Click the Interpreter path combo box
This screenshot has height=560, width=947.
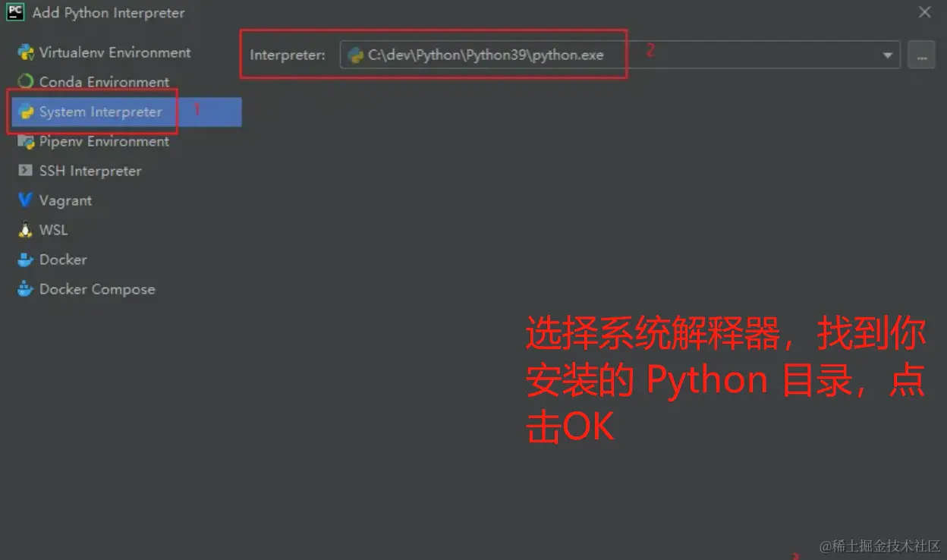(x=620, y=55)
